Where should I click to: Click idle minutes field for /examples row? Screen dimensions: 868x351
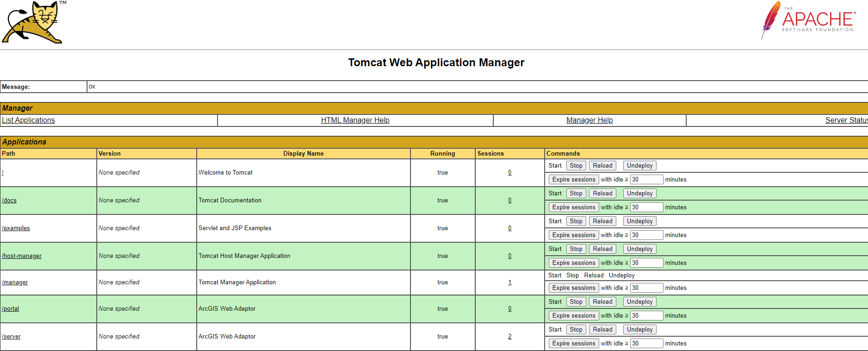647,235
